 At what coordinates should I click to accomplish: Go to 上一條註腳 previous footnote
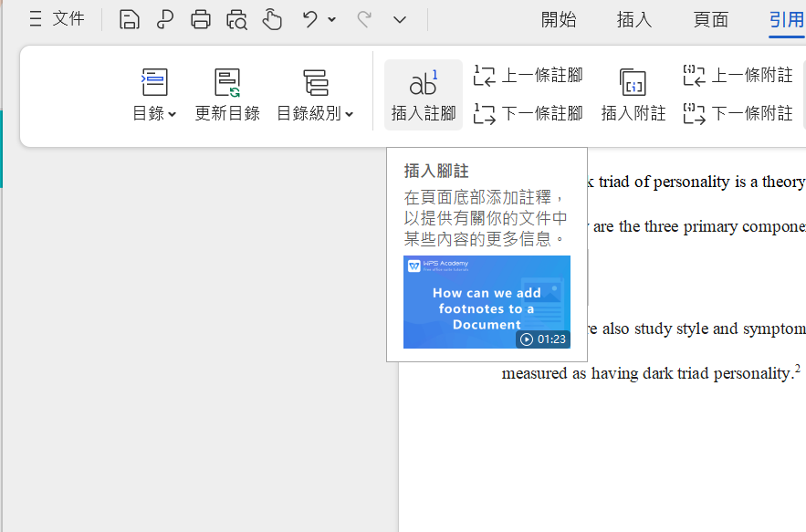529,76
